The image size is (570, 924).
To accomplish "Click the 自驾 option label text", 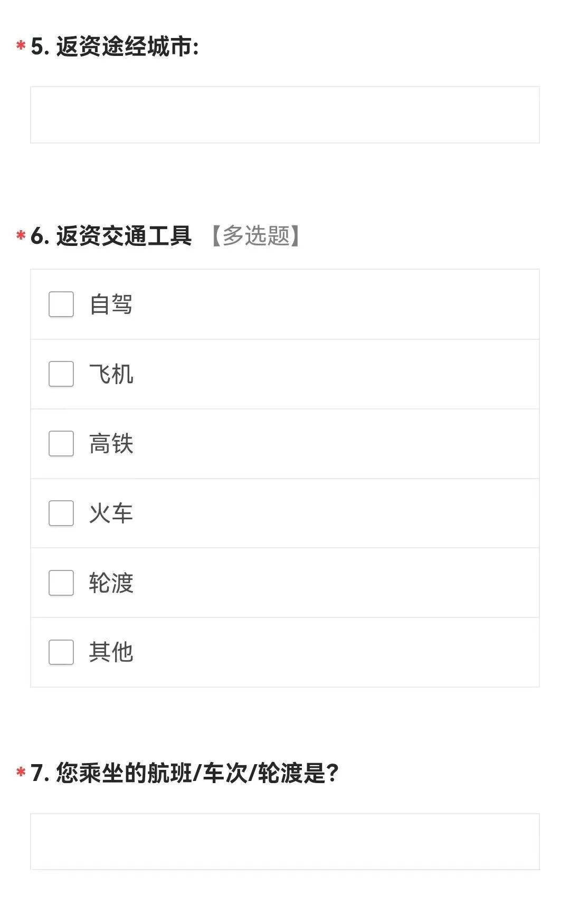I will coord(111,304).
